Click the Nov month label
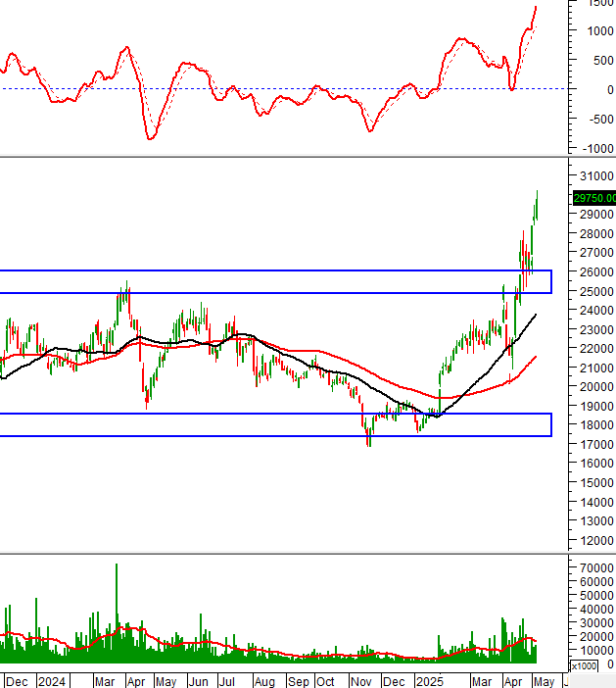This screenshot has width=616, height=688. click(x=360, y=681)
